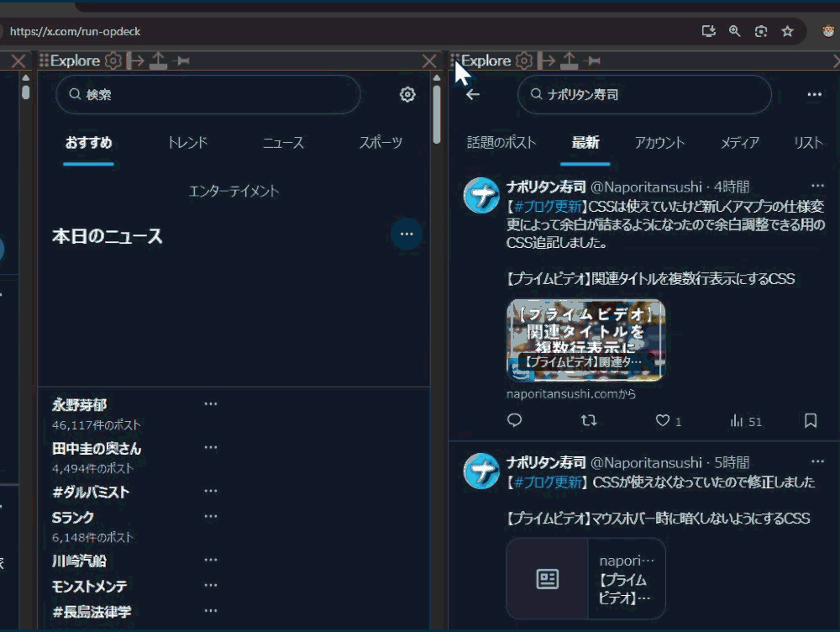
Task: Open more options for #ダルバミスト trend
Action: coord(211,491)
